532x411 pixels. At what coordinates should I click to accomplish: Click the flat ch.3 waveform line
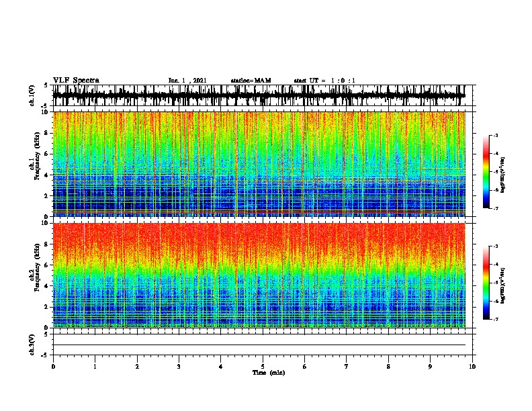click(259, 345)
